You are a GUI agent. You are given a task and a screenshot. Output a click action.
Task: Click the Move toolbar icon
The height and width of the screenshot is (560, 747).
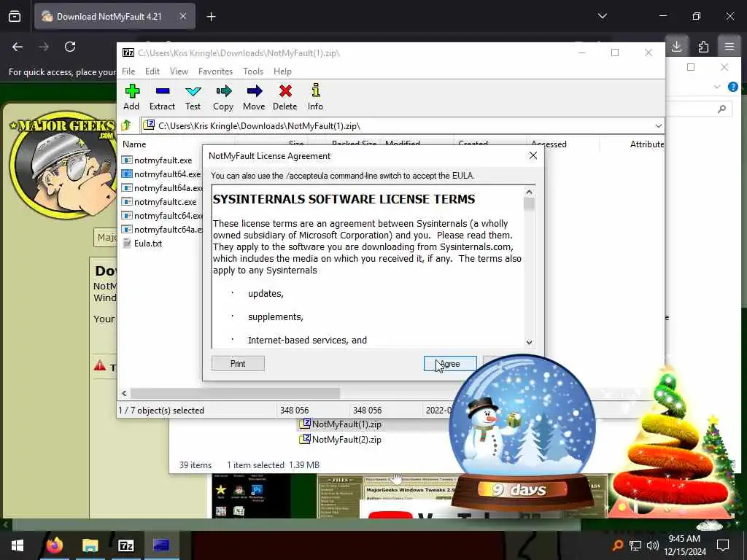tap(254, 97)
